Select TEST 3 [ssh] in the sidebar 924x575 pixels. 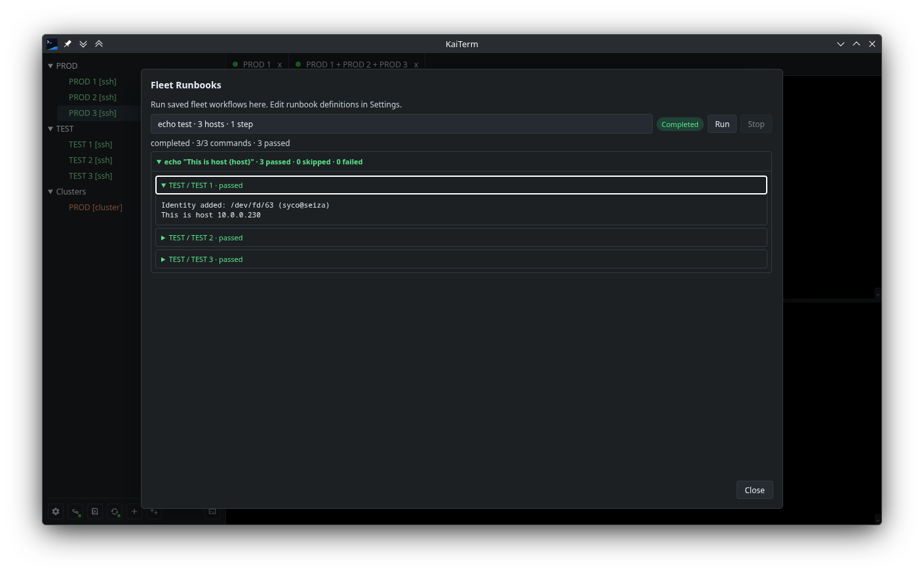[90, 176]
